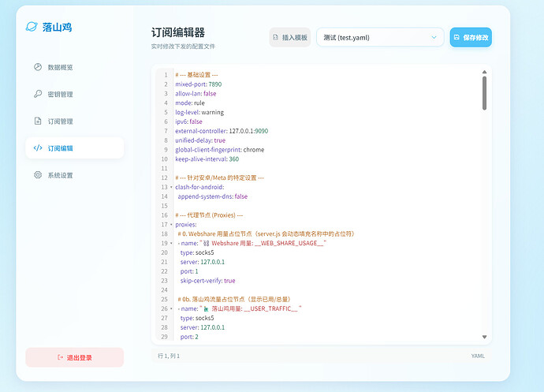Click the 'port: 2' line
The image size is (544, 392).
point(189,337)
